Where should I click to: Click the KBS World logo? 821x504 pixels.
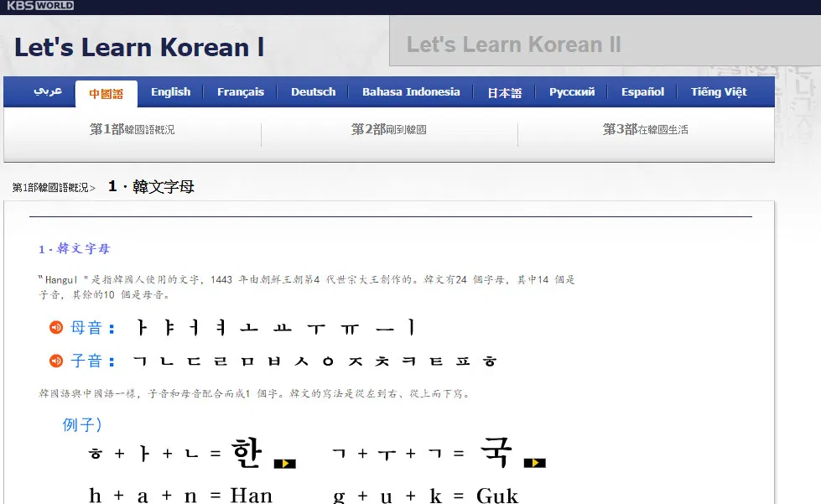(39, 6)
